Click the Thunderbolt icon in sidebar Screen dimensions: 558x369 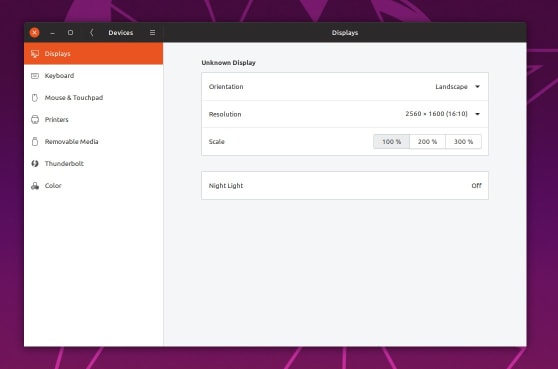point(35,164)
